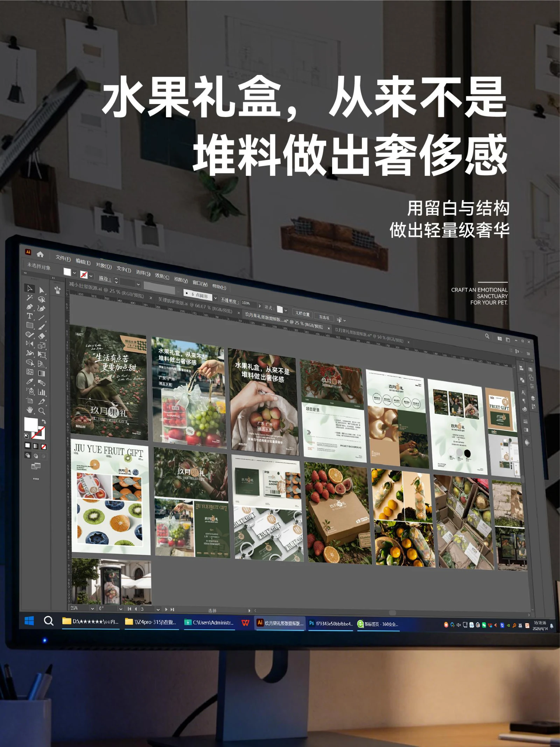Viewport: 560px width, 747px height.
Task: Select the Perspective Grid tool
Action: (41, 364)
